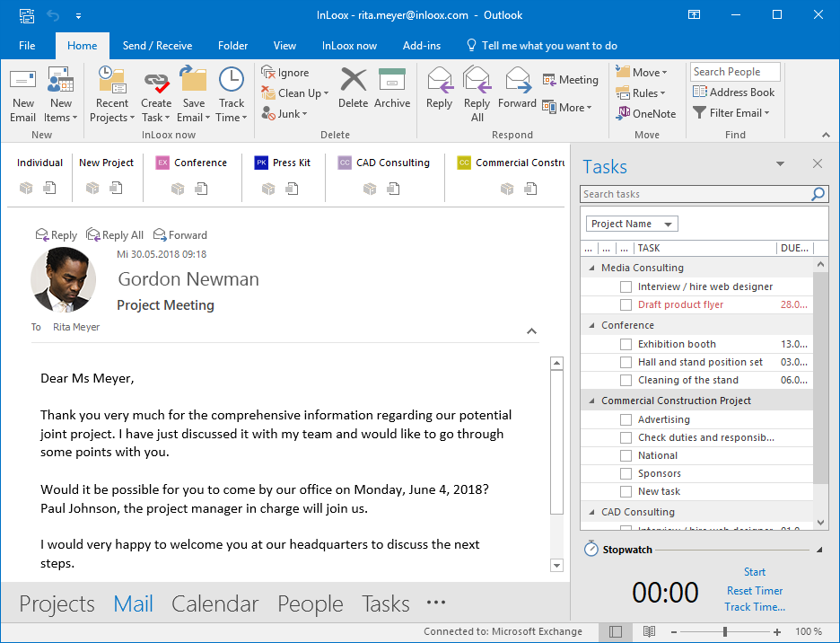Click the Undo arrow in title bar
The width and height of the screenshot is (840, 643).
[53, 15]
